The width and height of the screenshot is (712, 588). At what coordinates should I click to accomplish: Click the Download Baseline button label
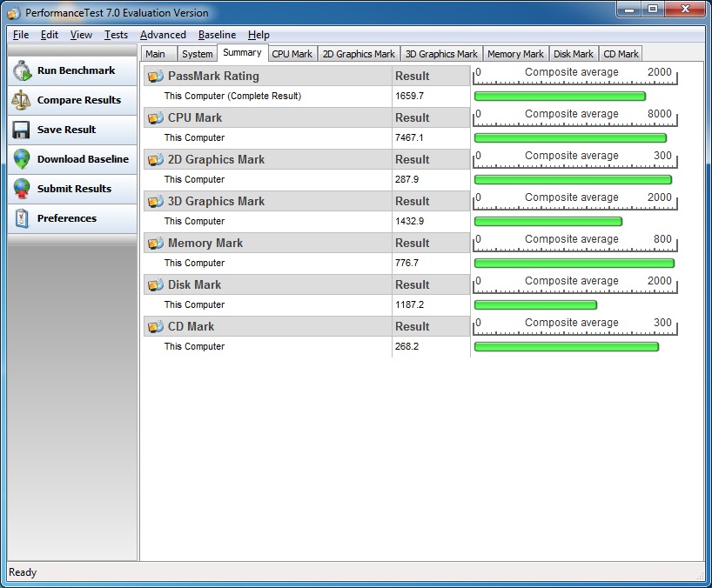coord(83,159)
